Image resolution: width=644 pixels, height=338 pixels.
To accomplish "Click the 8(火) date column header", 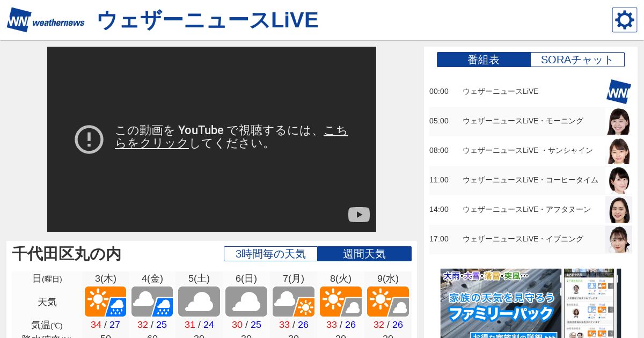I will click(341, 278).
